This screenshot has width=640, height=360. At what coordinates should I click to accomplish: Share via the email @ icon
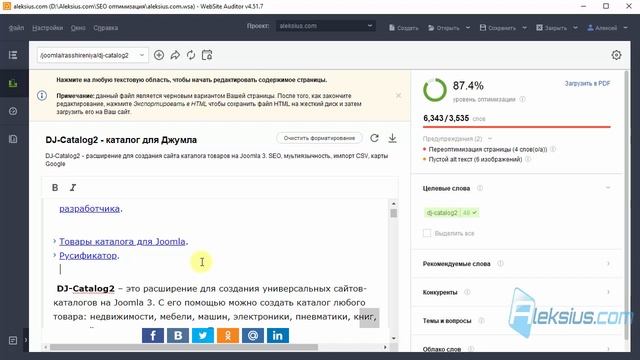[253, 336]
